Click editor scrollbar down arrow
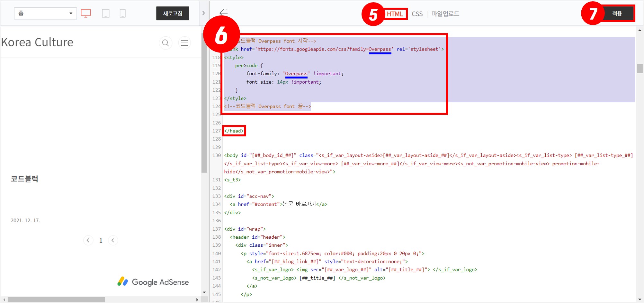This screenshot has width=644, height=303. [x=640, y=299]
